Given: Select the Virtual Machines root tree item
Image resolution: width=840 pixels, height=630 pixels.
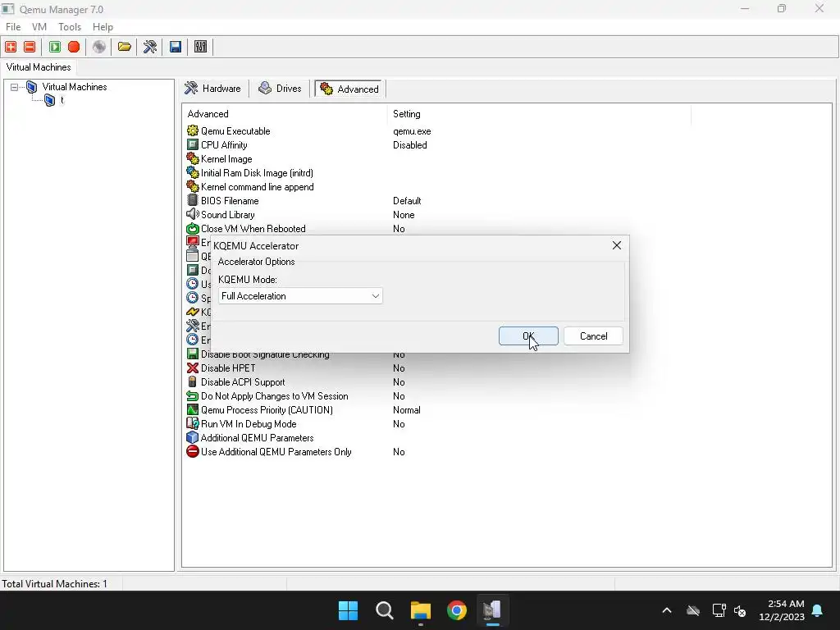Looking at the screenshot, I should click(x=75, y=87).
